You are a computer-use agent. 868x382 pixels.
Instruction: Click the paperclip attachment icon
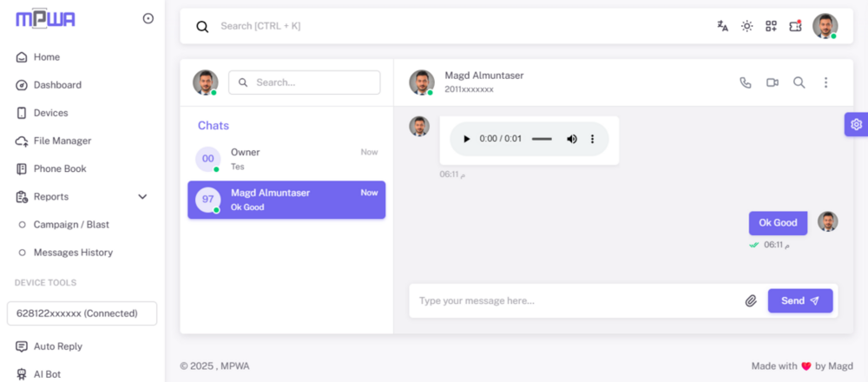(x=751, y=300)
